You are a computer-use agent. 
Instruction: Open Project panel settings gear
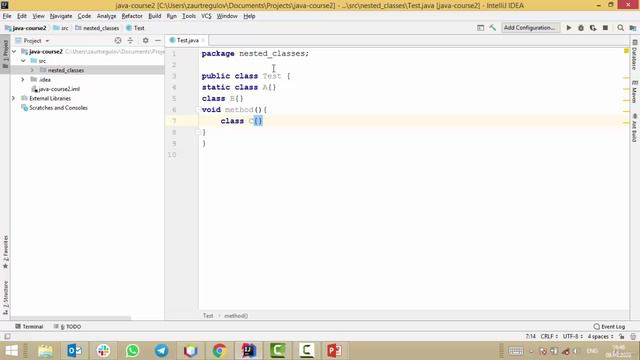coord(145,40)
